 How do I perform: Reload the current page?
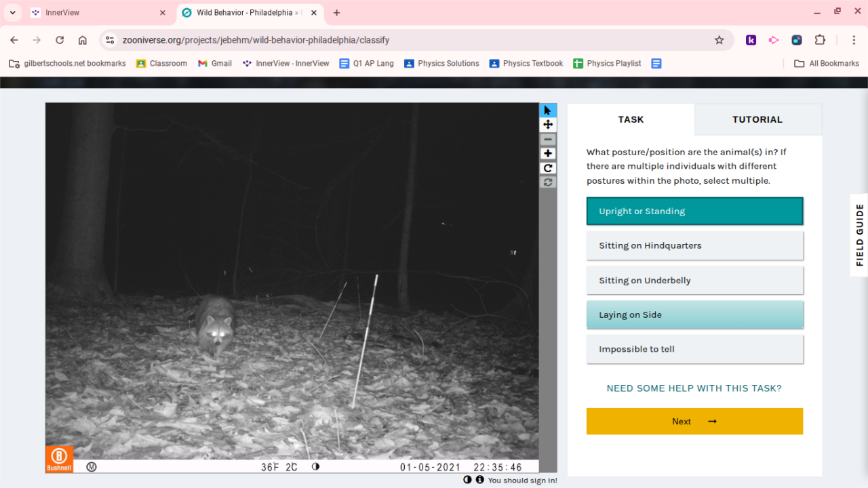(x=60, y=40)
